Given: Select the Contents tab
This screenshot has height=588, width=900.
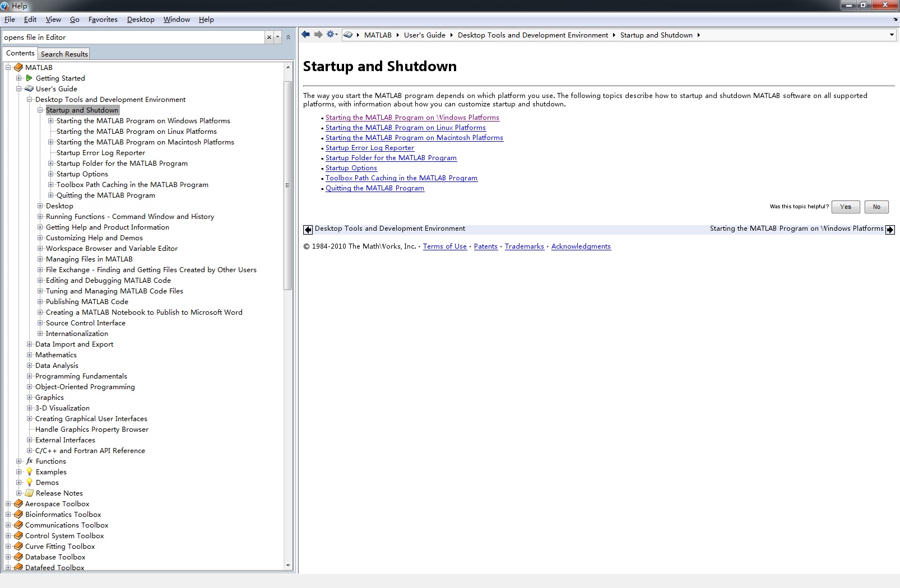Looking at the screenshot, I should click(x=20, y=53).
